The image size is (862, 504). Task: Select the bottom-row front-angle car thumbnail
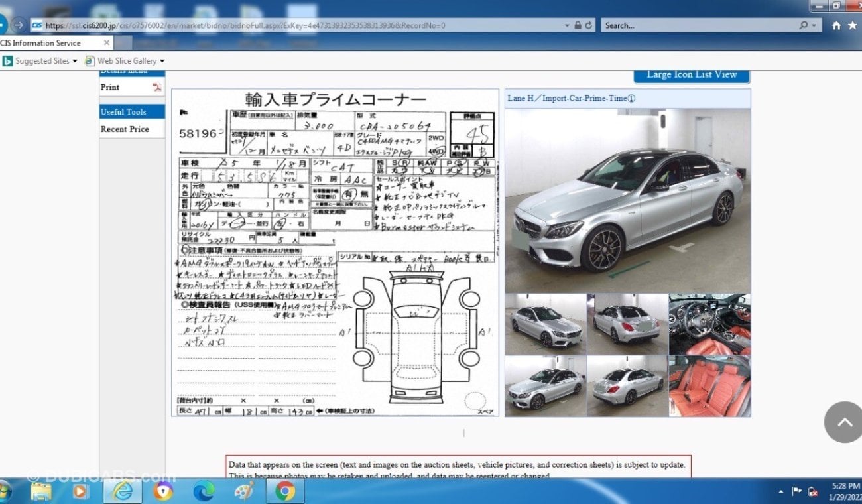pyautogui.click(x=546, y=386)
